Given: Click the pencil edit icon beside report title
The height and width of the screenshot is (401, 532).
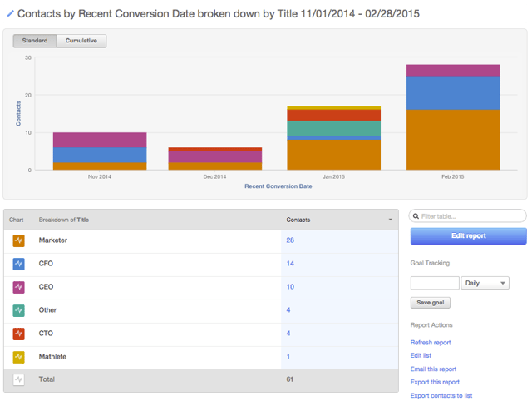Looking at the screenshot, I should 10,14.
